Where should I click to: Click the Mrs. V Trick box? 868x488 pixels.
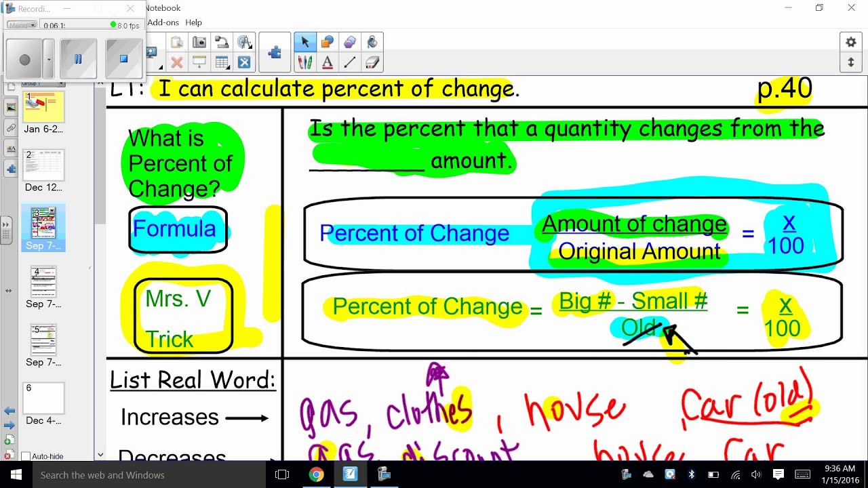click(183, 317)
